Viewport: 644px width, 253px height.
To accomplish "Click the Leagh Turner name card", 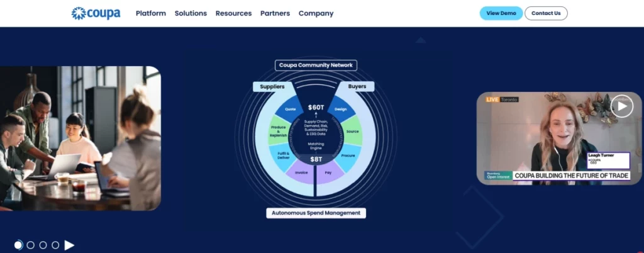I will point(608,160).
